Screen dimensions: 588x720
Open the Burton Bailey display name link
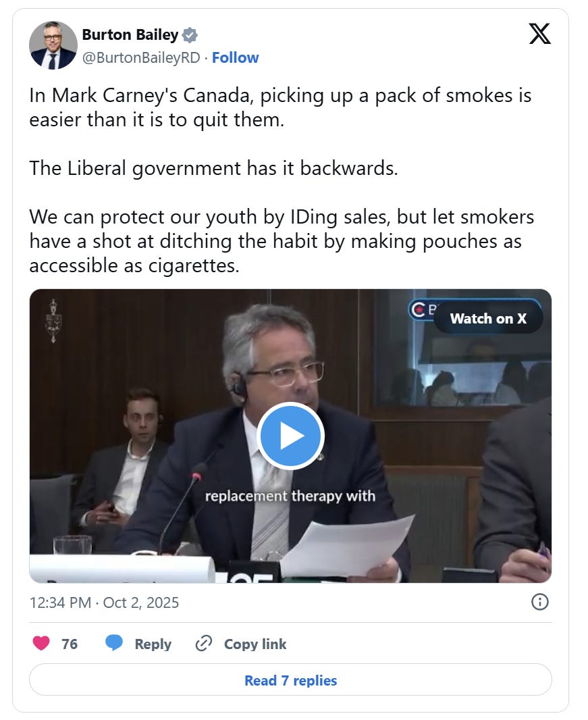pyautogui.click(x=130, y=35)
